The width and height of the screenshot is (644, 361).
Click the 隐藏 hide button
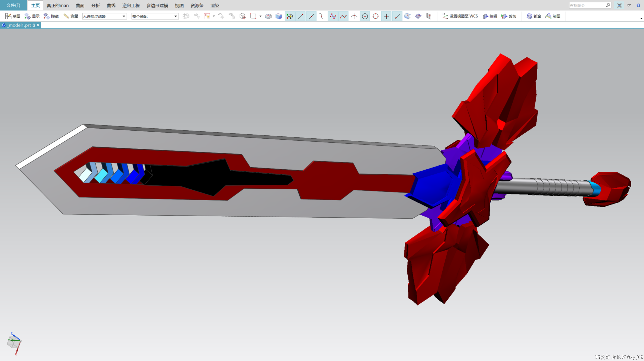pyautogui.click(x=51, y=16)
